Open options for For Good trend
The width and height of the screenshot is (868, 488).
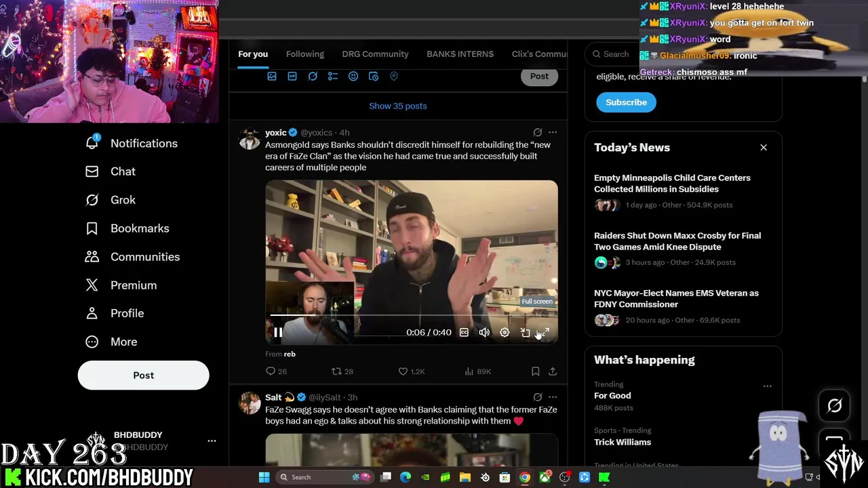[767, 386]
